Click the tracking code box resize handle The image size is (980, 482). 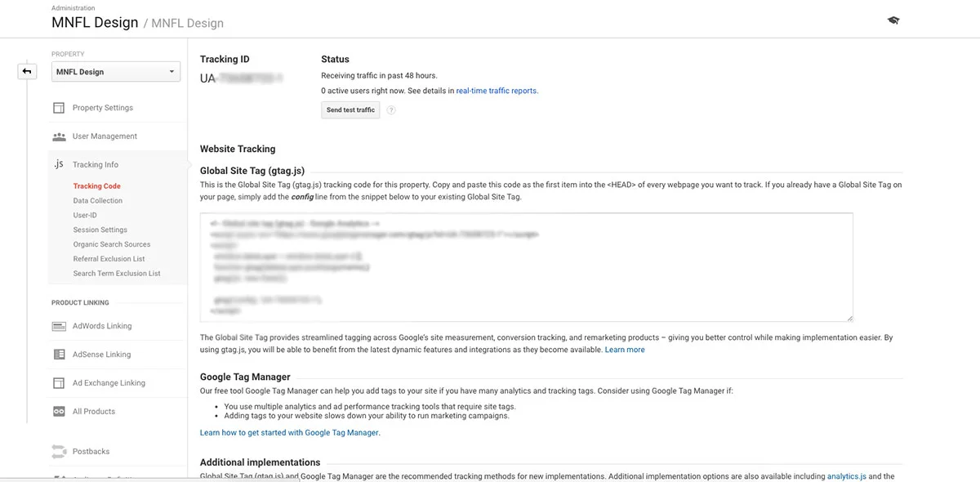pyautogui.click(x=849, y=318)
